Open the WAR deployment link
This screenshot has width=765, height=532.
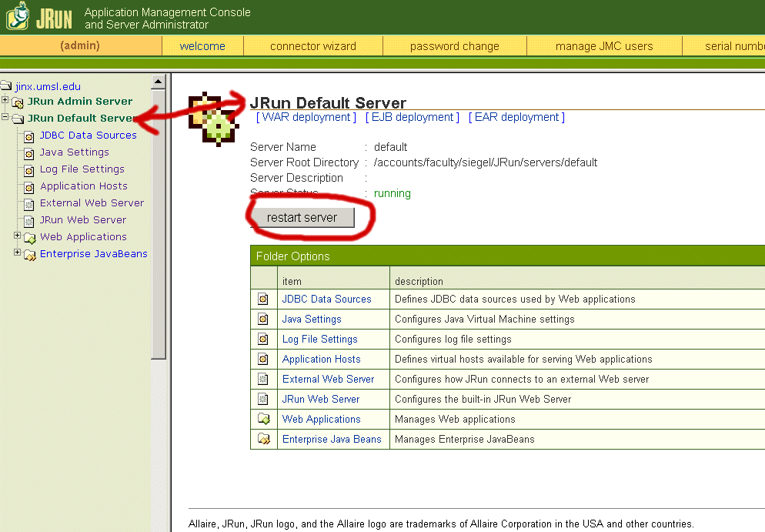tap(306, 118)
